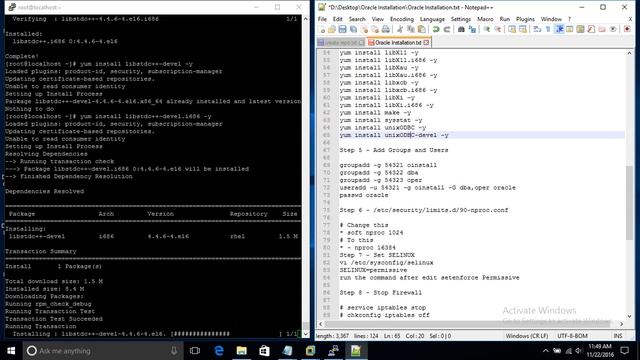Viewport: 640px width, 360px height.
Task: Toggle the highlighted Indent Guide icon
Action: pos(560,29)
